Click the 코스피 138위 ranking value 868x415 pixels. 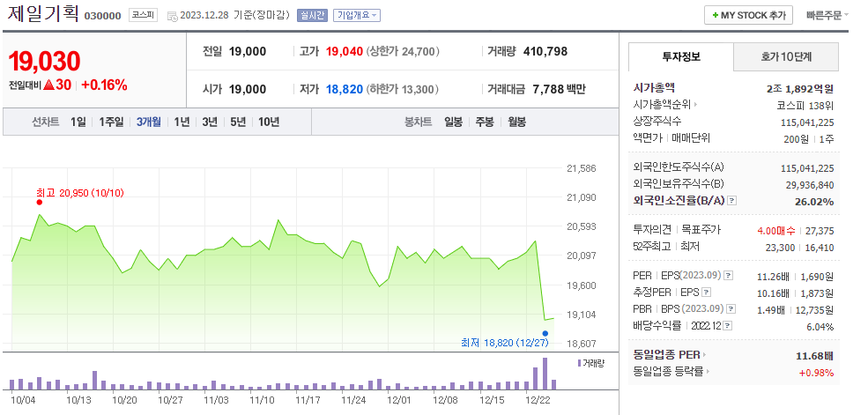806,106
